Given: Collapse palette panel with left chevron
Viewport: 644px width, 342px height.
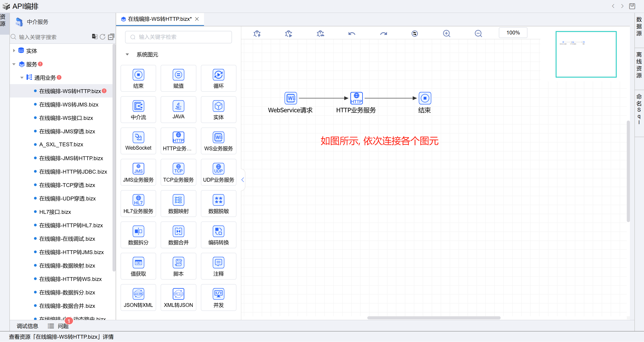Looking at the screenshot, I should point(242,180).
